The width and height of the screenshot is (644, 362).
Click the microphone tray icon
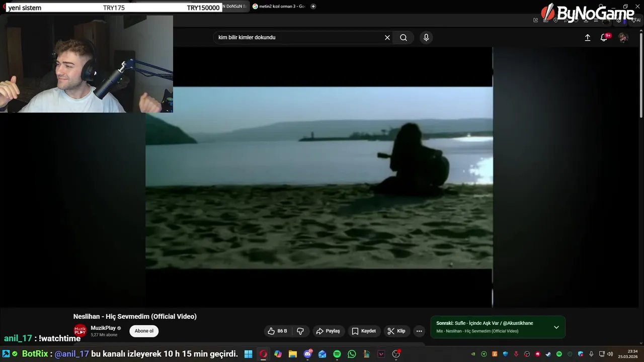pyautogui.click(x=591, y=354)
